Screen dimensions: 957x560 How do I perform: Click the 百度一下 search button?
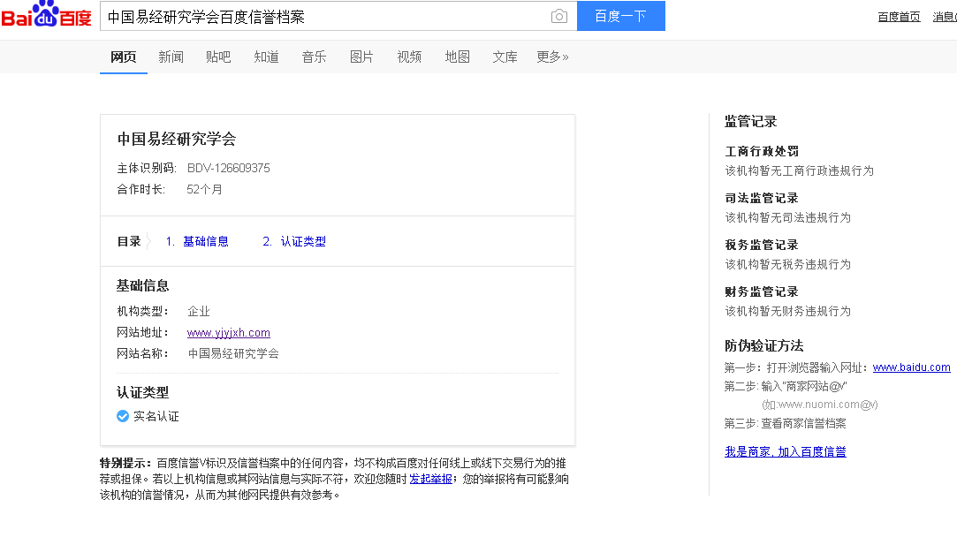(620, 16)
